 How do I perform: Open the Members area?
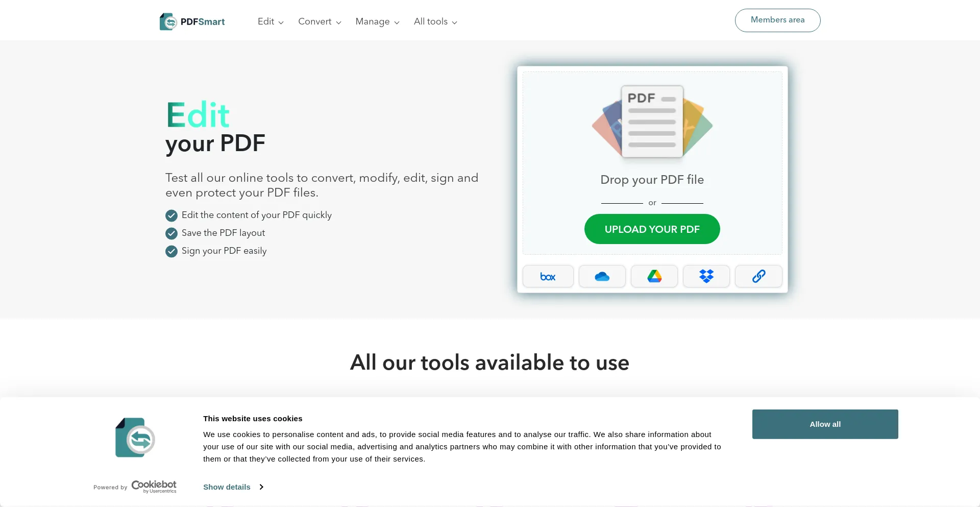click(x=777, y=20)
